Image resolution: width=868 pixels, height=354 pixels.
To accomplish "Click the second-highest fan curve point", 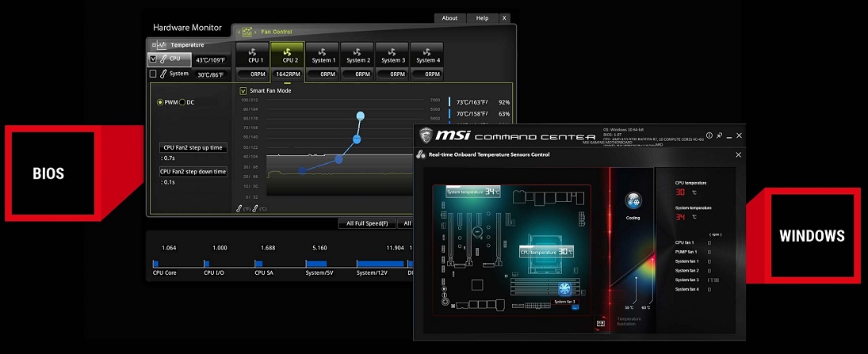I will [357, 139].
